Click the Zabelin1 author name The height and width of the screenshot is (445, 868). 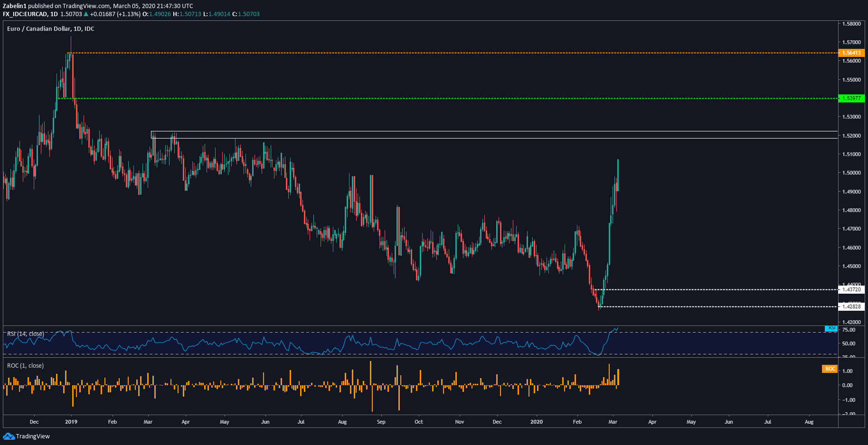[x=15, y=6]
